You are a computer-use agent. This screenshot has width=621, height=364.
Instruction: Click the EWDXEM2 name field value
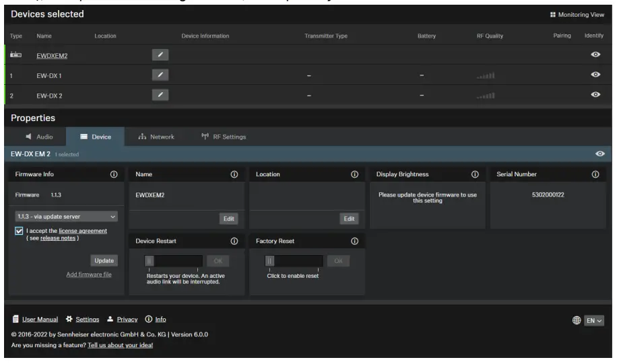click(150, 195)
